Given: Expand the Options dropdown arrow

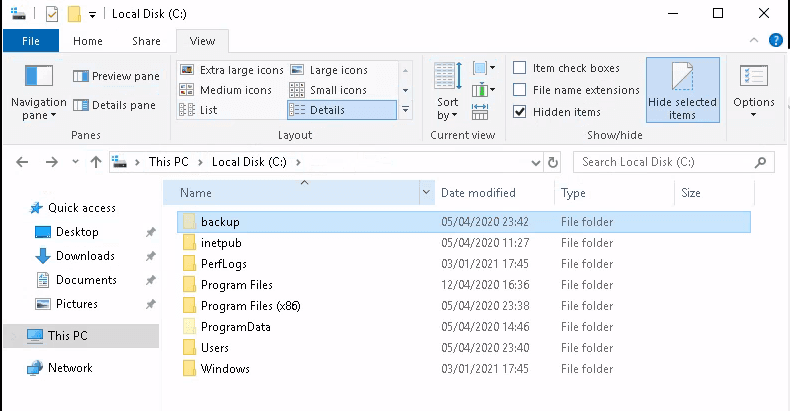Looking at the screenshot, I should pyautogui.click(x=754, y=115).
